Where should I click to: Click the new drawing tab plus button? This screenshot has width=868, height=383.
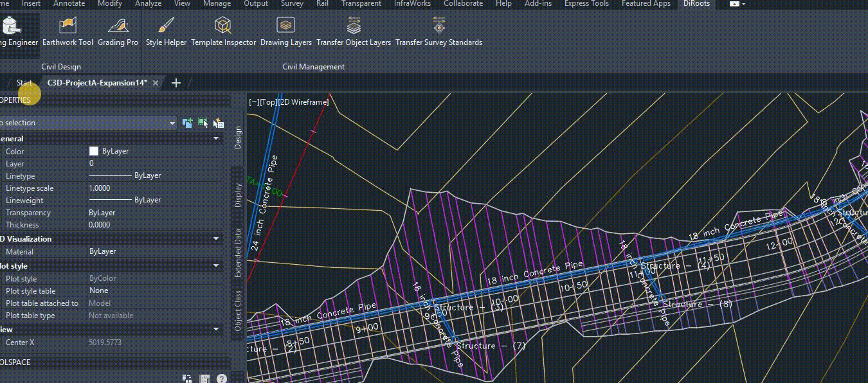pyautogui.click(x=176, y=83)
